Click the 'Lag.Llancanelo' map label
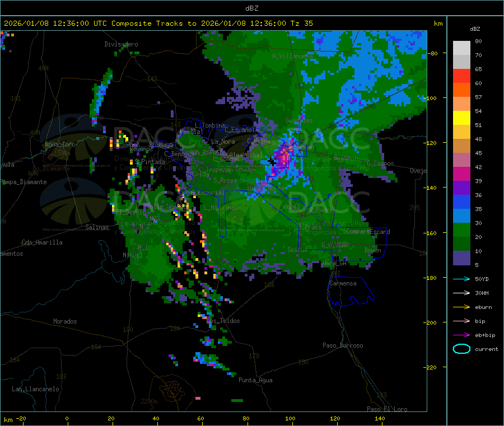 [x=36, y=389]
